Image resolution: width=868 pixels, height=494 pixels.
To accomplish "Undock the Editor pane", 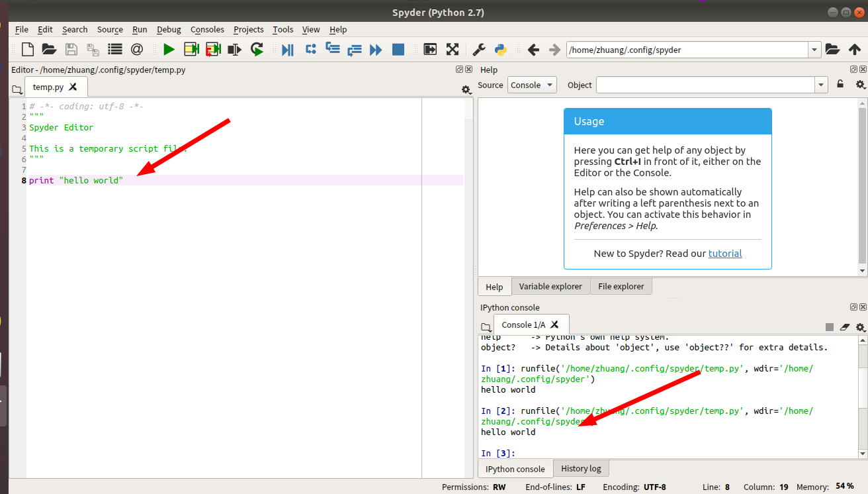I will point(459,69).
